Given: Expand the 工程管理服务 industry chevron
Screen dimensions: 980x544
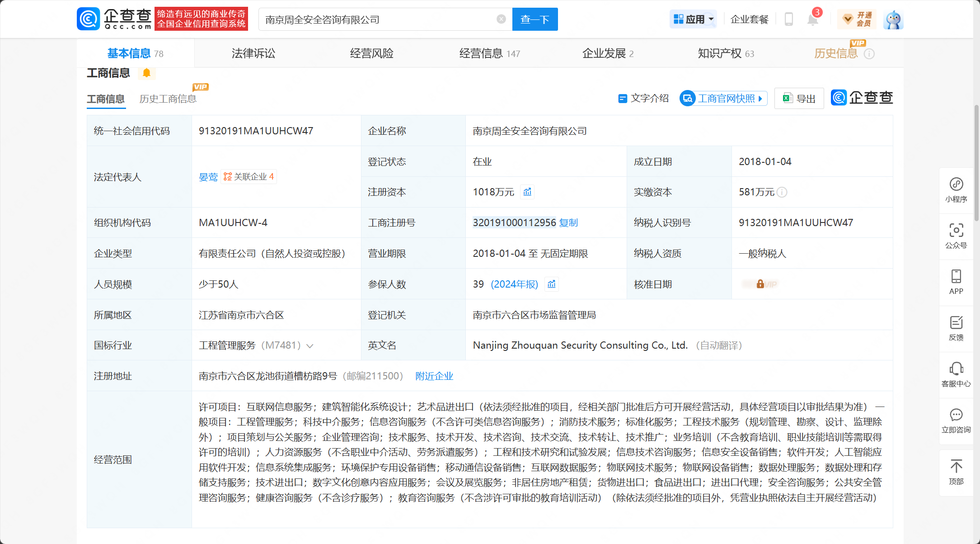Looking at the screenshot, I should 310,346.
